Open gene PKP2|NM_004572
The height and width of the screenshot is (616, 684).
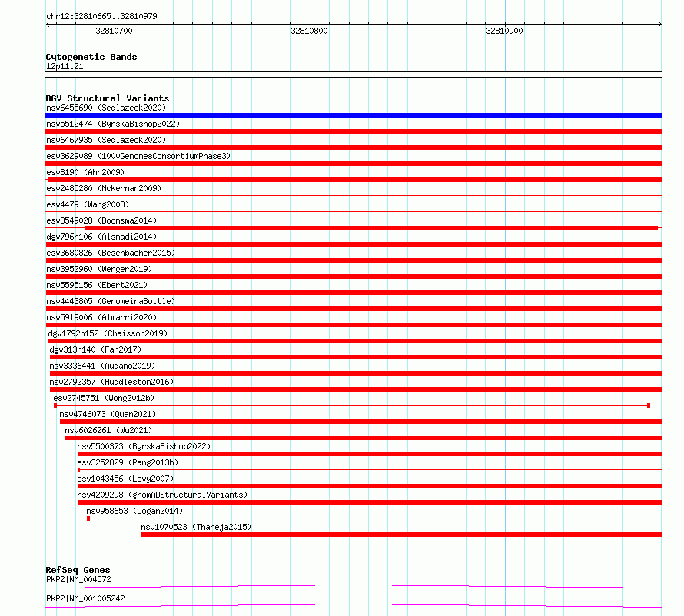(78, 579)
